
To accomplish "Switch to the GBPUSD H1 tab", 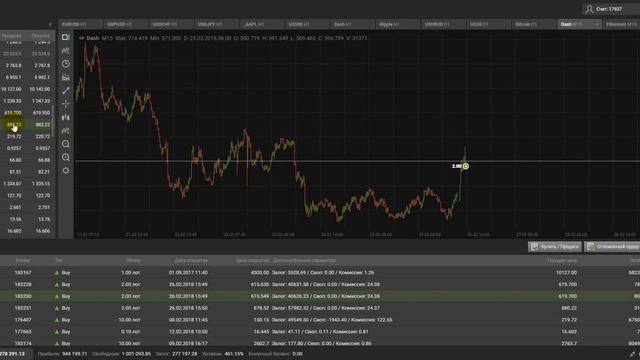I will click(125, 24).
